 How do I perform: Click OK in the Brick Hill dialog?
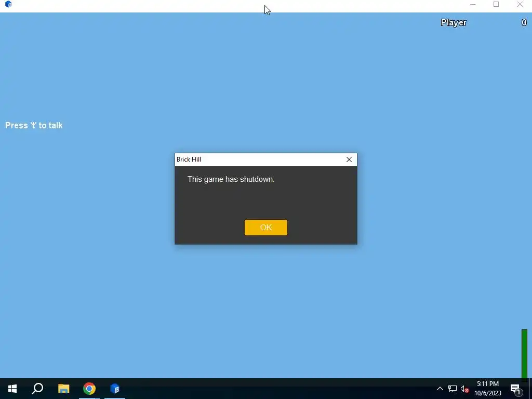[265, 228]
